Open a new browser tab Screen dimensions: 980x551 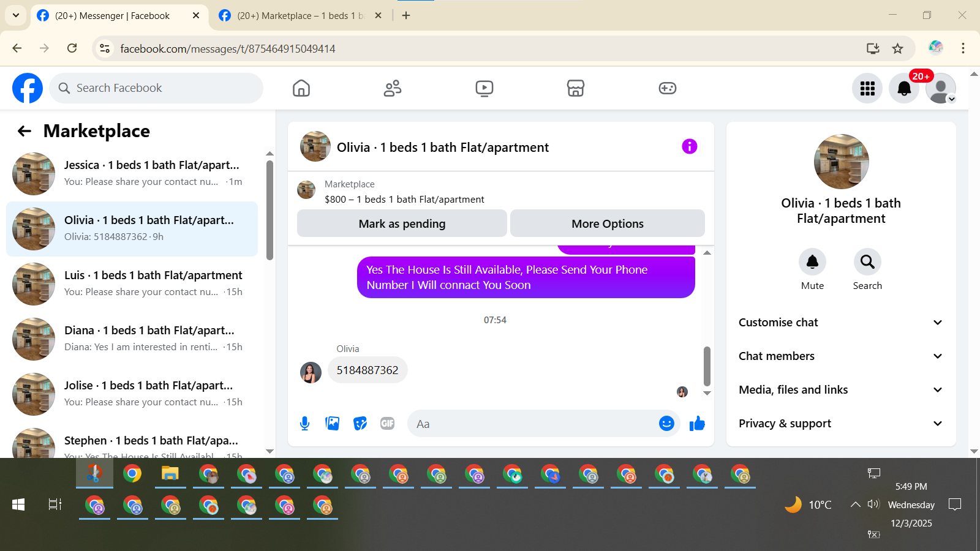406,15
